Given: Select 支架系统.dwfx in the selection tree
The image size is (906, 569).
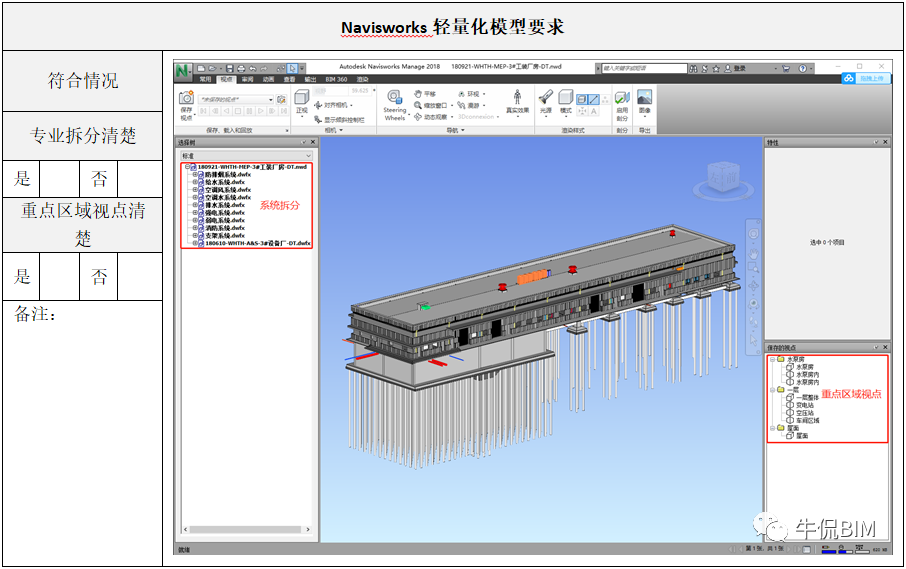Looking at the screenshot, I should pyautogui.click(x=225, y=236).
